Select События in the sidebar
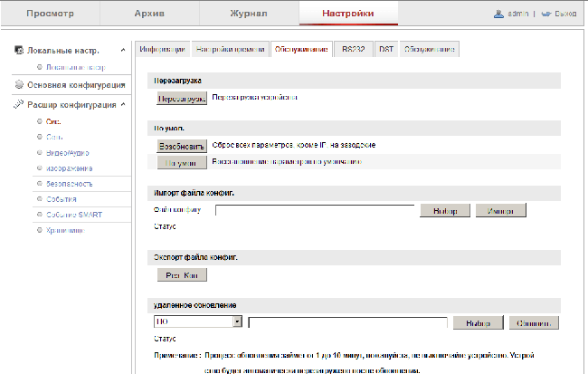The width and height of the screenshot is (588, 374). (62, 199)
